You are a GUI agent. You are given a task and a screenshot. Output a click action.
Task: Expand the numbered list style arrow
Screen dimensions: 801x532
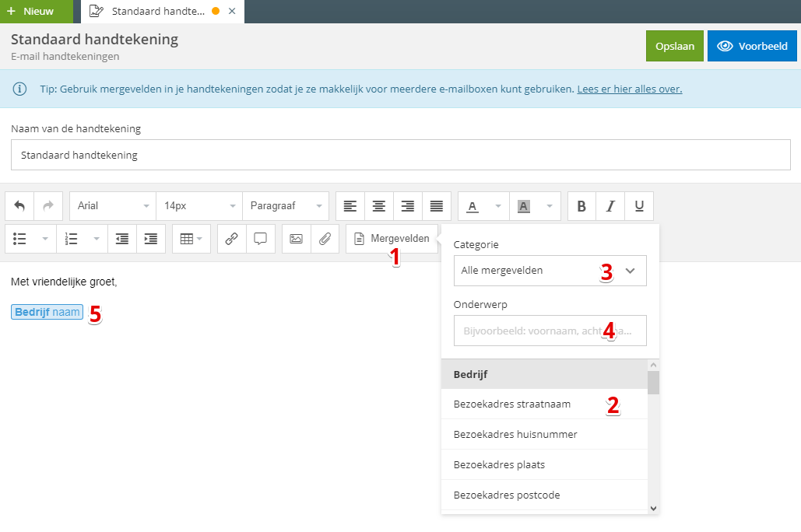pyautogui.click(x=97, y=239)
